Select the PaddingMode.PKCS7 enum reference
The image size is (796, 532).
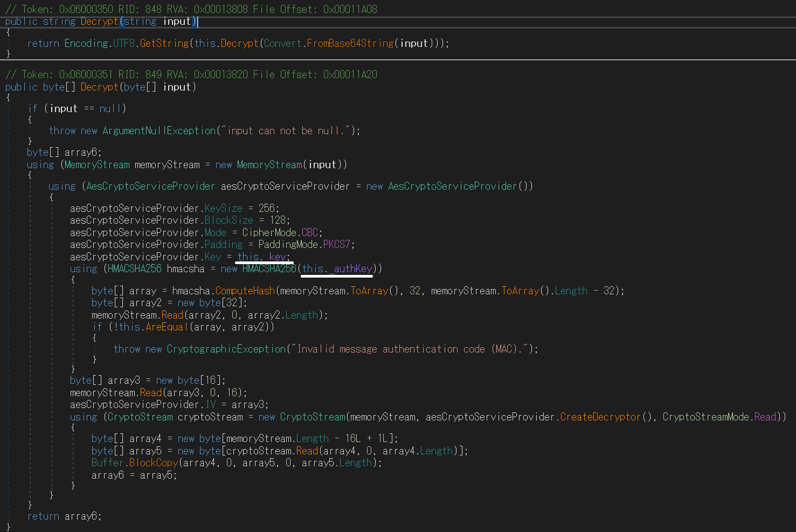coord(337,244)
